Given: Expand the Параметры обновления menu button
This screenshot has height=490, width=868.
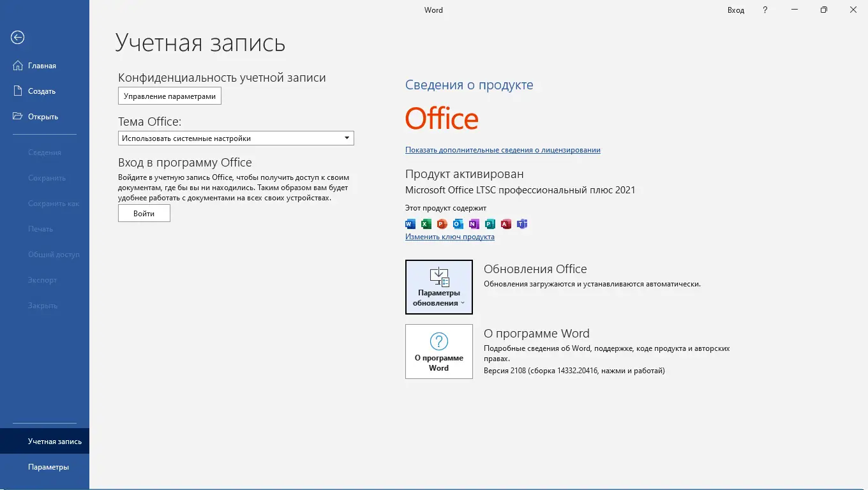Looking at the screenshot, I should click(439, 287).
